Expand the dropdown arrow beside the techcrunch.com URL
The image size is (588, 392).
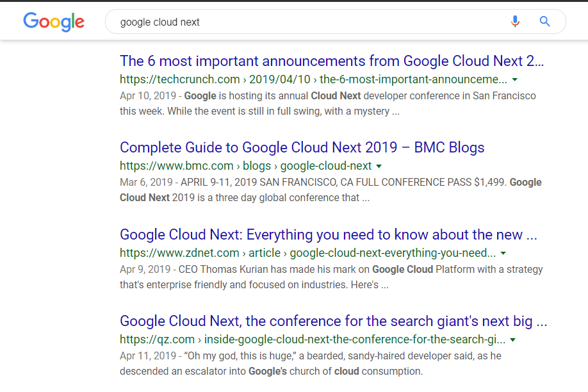click(x=515, y=80)
